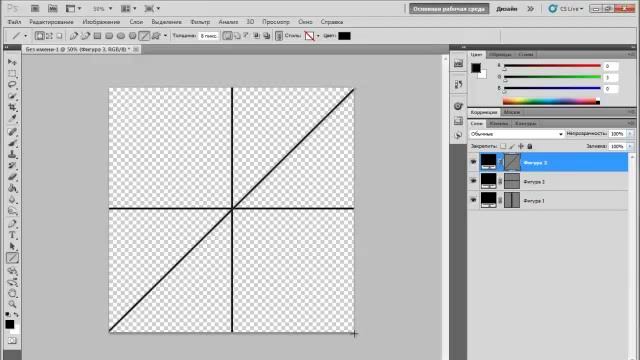Select the Move tool in the toolbox
This screenshot has width=640, height=360.
click(x=12, y=62)
